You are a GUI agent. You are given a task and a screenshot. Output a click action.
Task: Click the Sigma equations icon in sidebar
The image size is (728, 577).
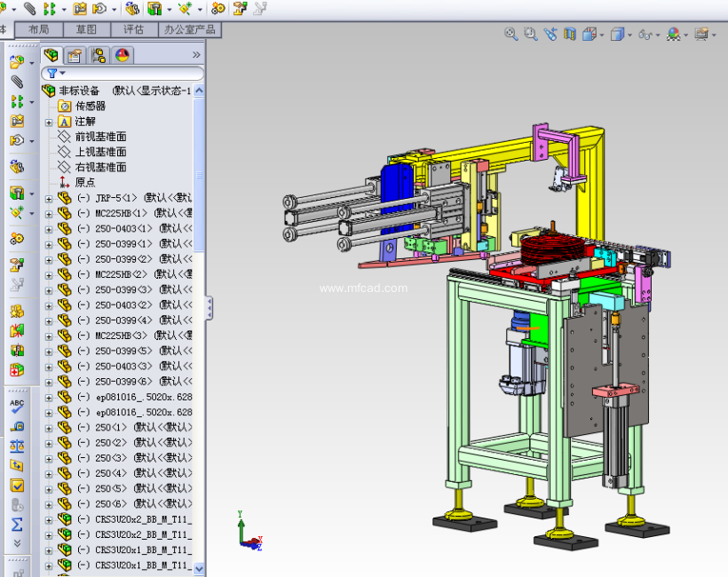[x=17, y=525]
